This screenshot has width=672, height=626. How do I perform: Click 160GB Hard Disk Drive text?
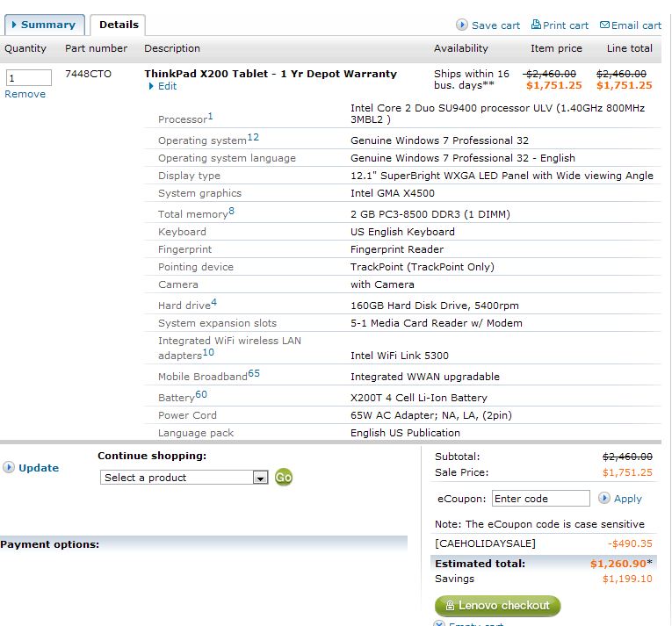[x=435, y=306]
